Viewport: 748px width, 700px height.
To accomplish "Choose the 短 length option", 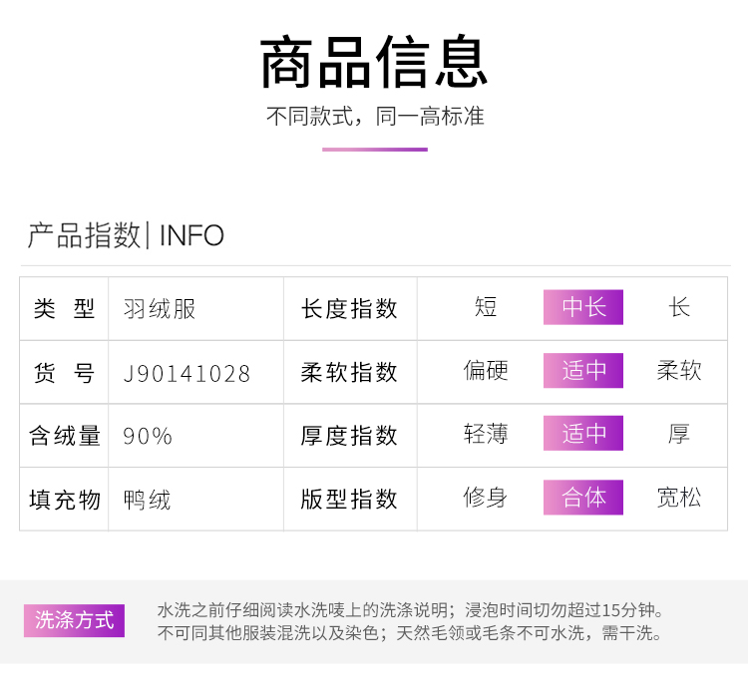I will point(486,307).
